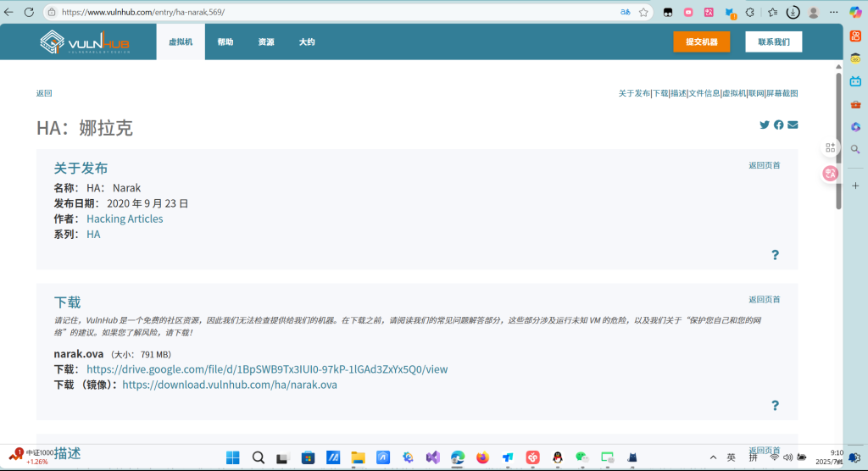Open the browser extensions puzzle icon

750,13
